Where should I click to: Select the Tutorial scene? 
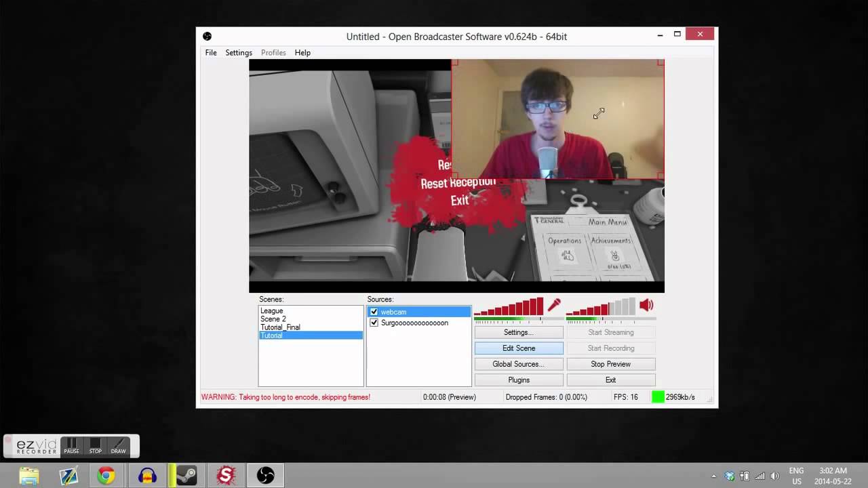(x=311, y=335)
